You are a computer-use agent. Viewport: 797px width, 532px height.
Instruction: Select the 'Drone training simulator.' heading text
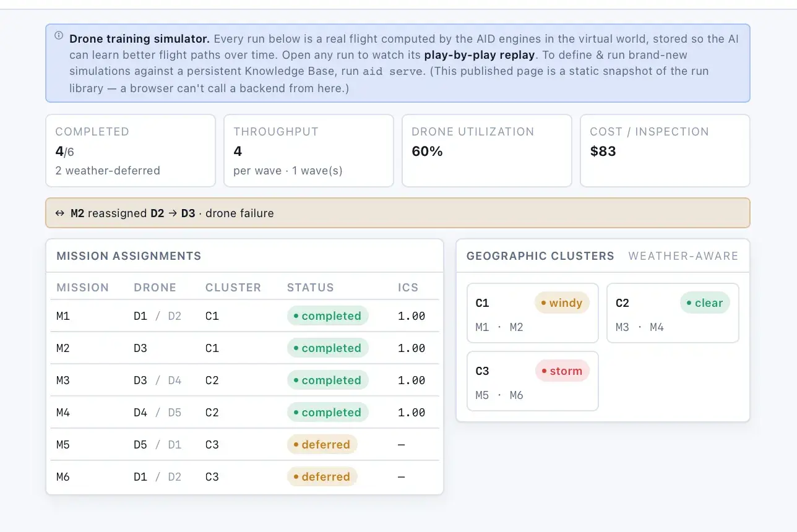140,38
